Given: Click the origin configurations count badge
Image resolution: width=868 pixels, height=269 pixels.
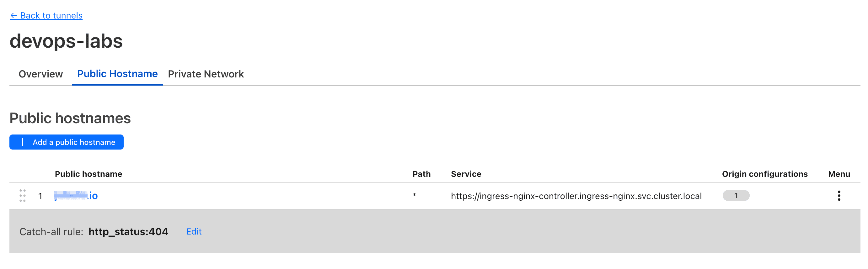Looking at the screenshot, I should pos(736,196).
